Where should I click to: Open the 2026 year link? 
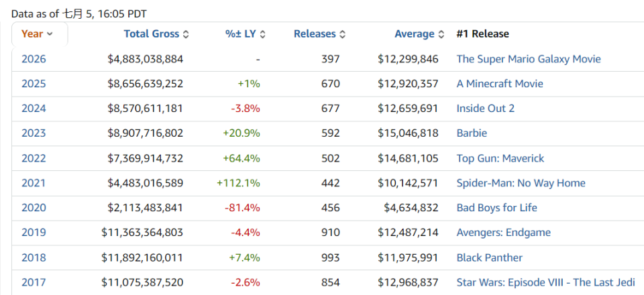(34, 59)
